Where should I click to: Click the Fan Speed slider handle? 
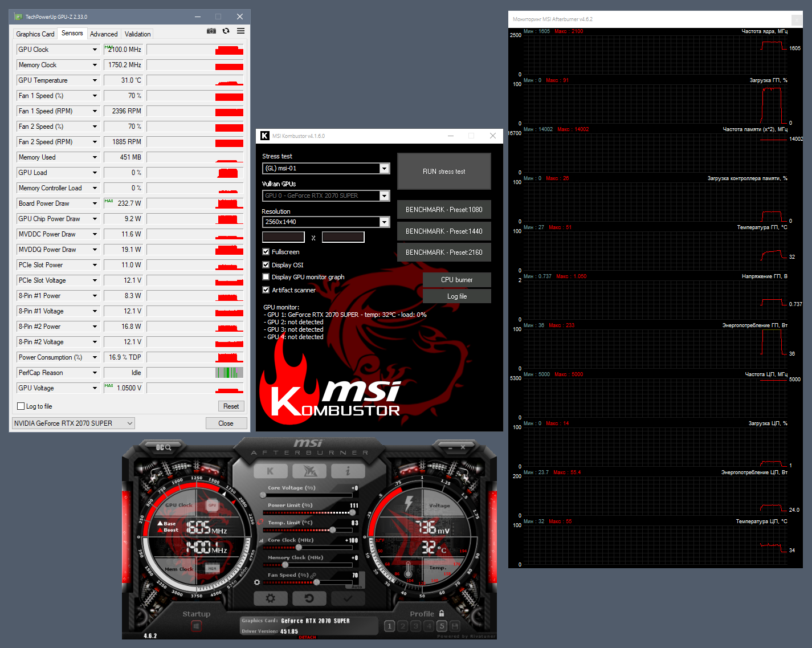point(316,582)
